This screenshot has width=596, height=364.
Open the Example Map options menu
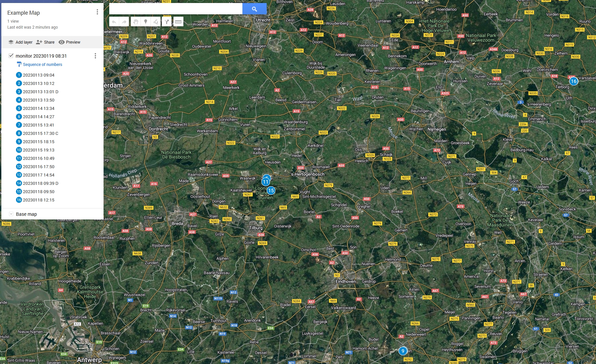click(x=97, y=12)
